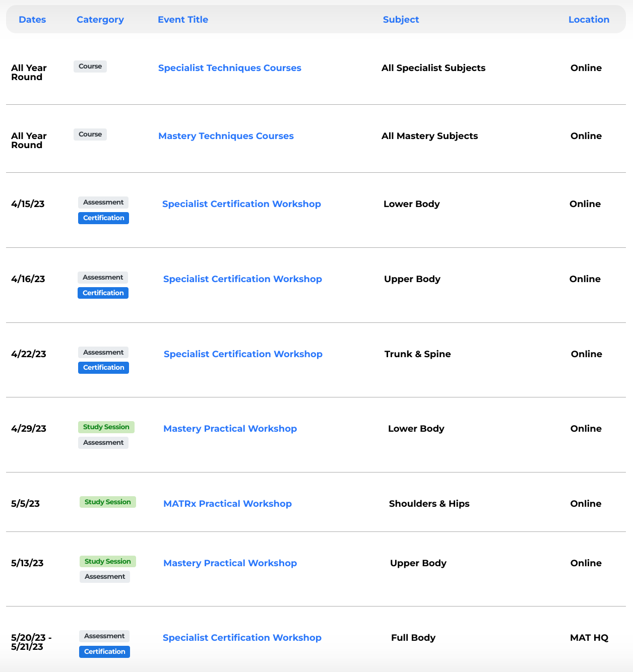Open the Mastery Techniques Courses link
633x672 pixels.
click(x=226, y=136)
